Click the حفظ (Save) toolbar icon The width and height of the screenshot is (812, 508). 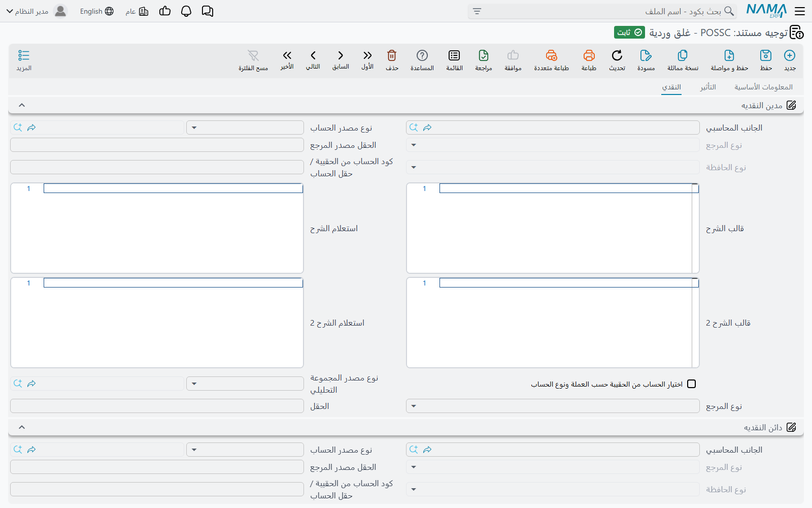coord(766,55)
